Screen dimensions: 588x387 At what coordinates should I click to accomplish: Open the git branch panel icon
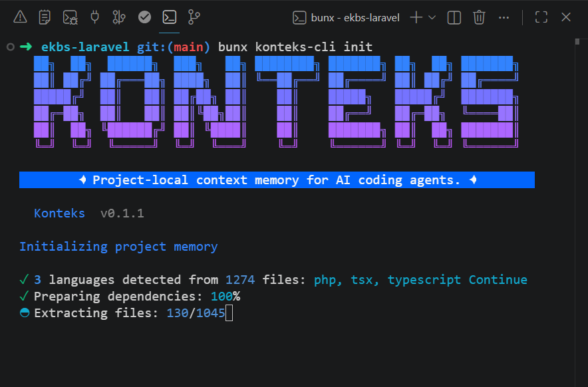194,17
